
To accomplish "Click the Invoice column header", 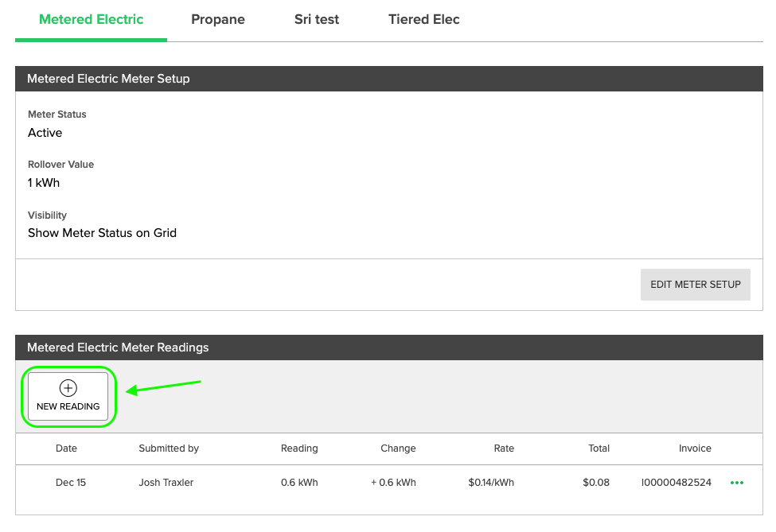I will pos(695,449).
